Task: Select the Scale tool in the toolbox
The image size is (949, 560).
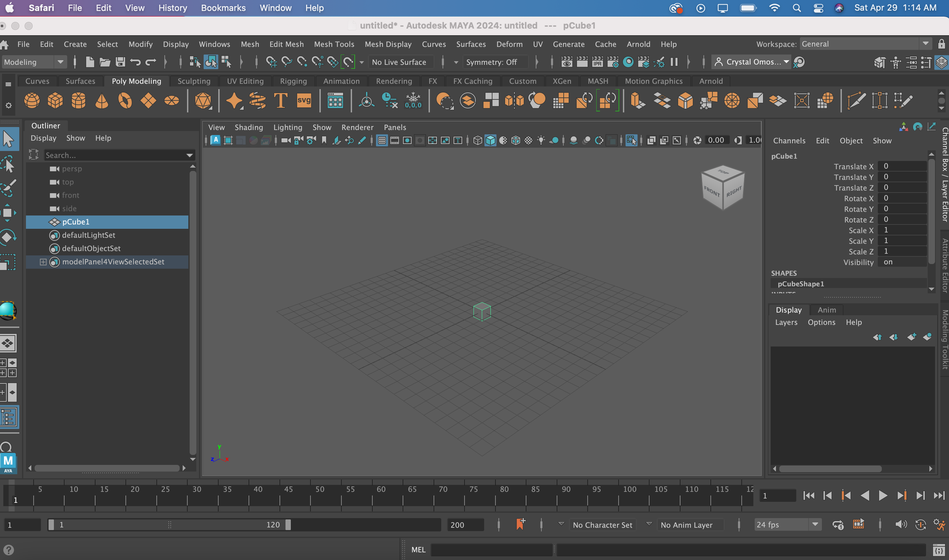Action: tap(8, 262)
